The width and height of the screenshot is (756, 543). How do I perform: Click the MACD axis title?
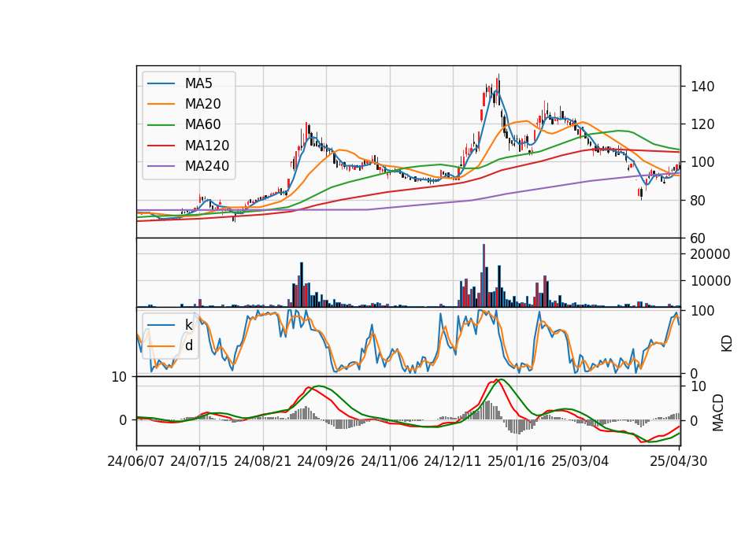[x=718, y=413]
